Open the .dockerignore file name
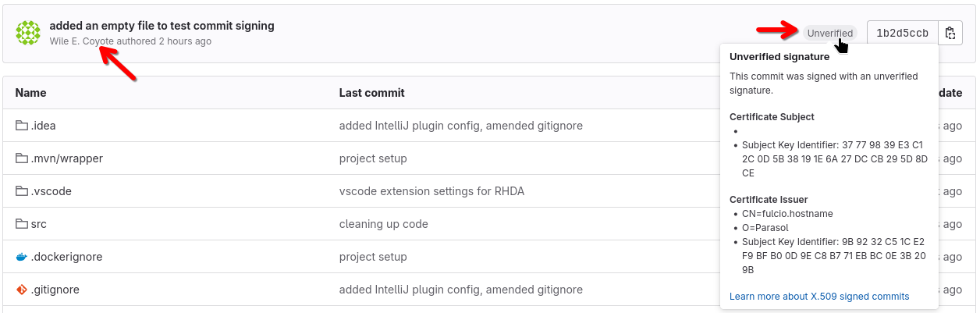Screen dimensions: 980x313 (x=67, y=257)
